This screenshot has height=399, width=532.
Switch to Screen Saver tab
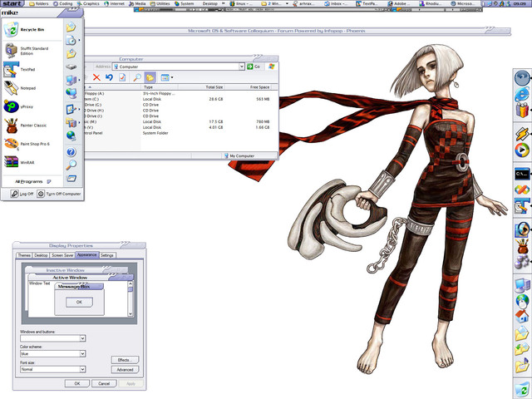pos(62,255)
